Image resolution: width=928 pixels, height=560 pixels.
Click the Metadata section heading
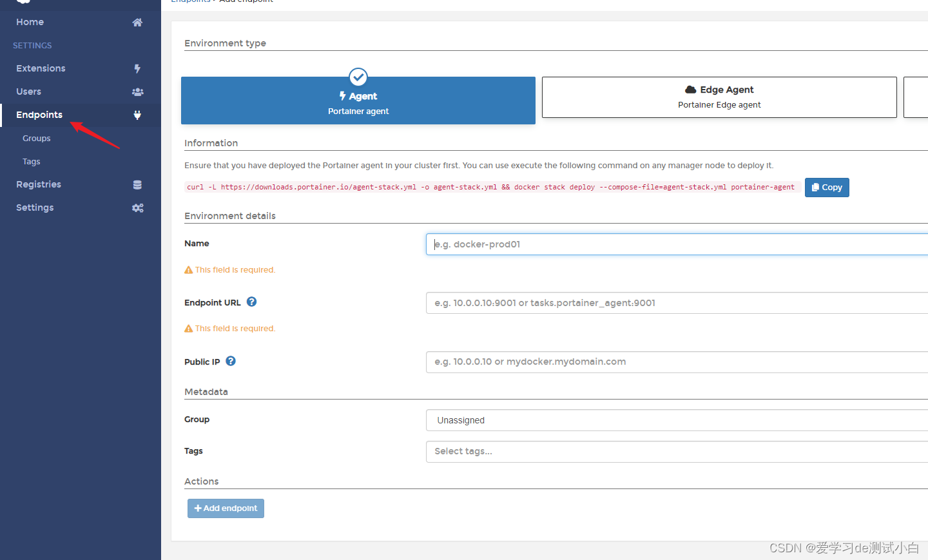tap(206, 392)
